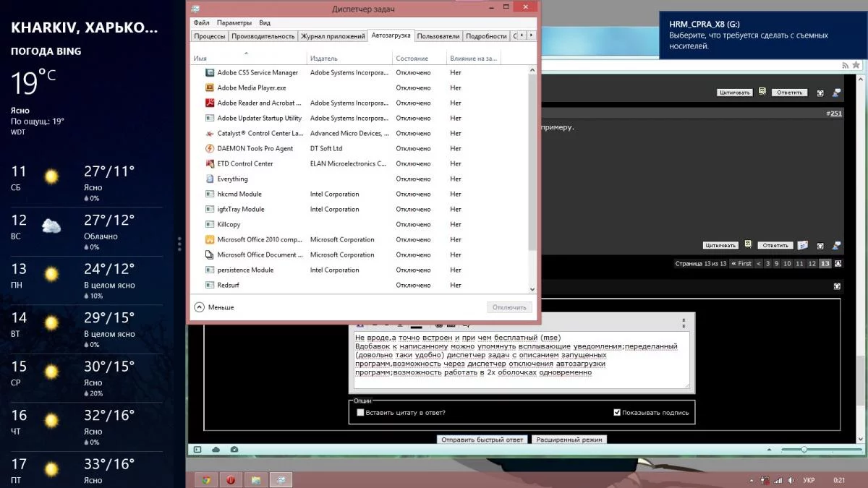Click 'Отправить быстрый ответ' button

[x=482, y=440]
